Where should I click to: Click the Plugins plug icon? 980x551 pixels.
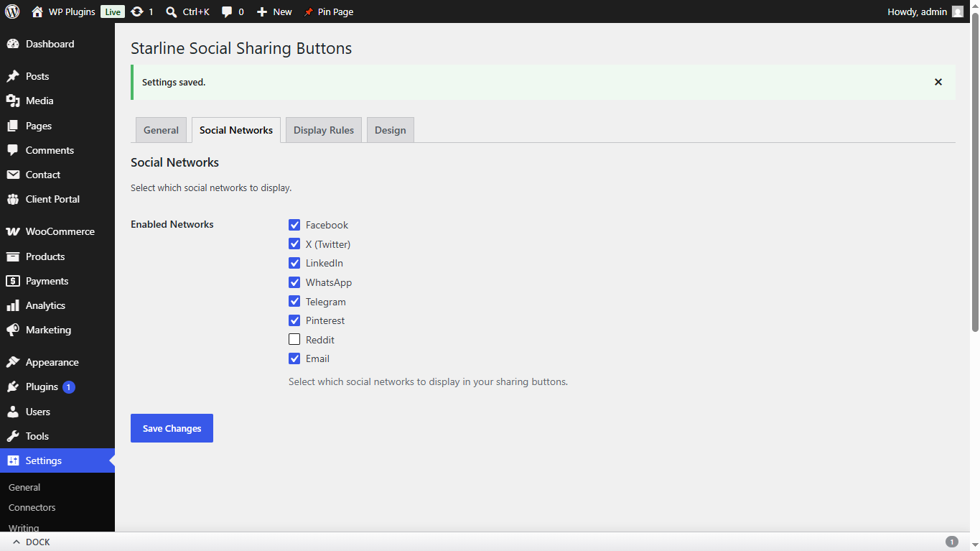coord(13,386)
